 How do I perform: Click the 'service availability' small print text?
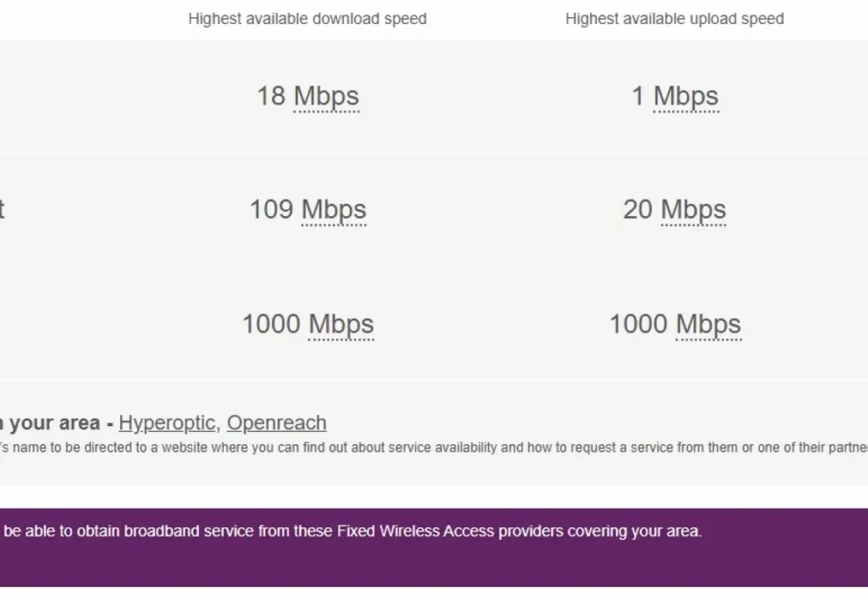click(443, 447)
